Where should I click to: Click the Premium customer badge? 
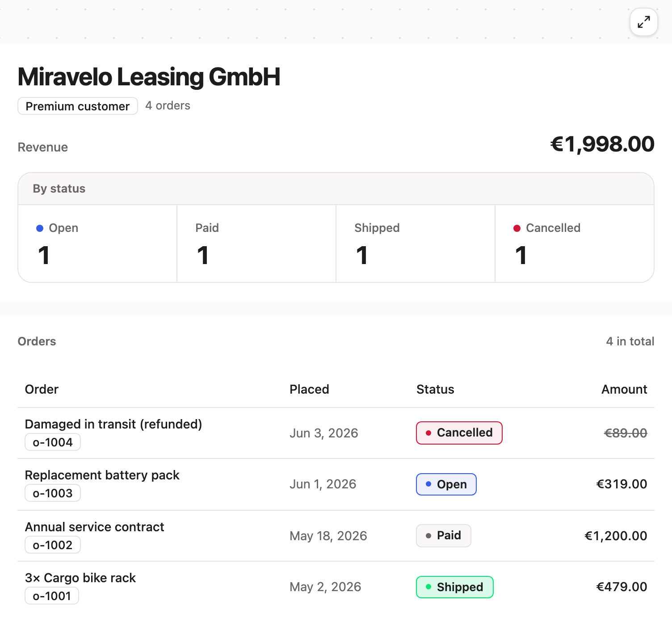pyautogui.click(x=78, y=106)
